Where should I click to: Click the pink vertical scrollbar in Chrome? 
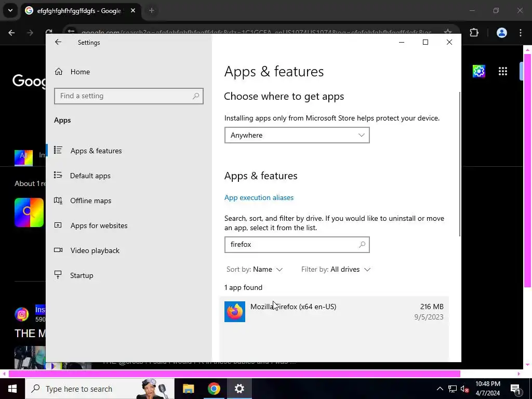(527, 170)
